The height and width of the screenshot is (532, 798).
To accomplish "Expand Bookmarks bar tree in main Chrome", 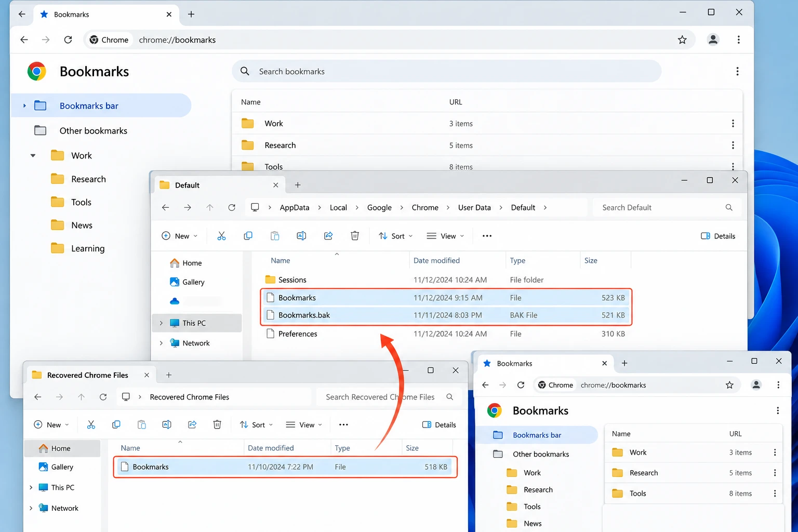I will coord(24,106).
